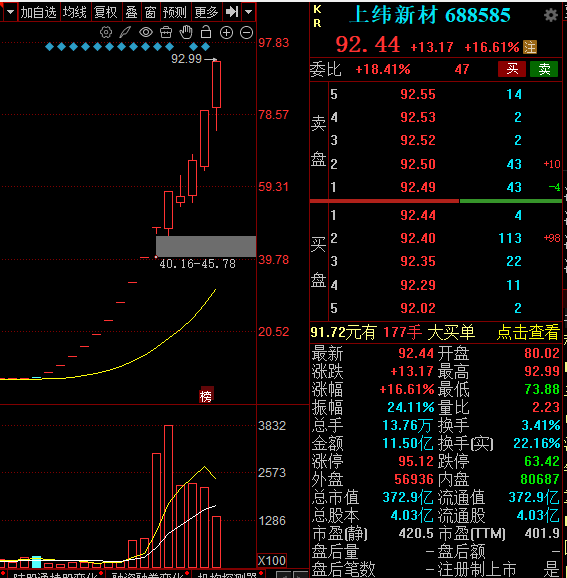Screen dimensions: 567x578
Task: Select buy level 3 price 92.35
Action: point(418,261)
